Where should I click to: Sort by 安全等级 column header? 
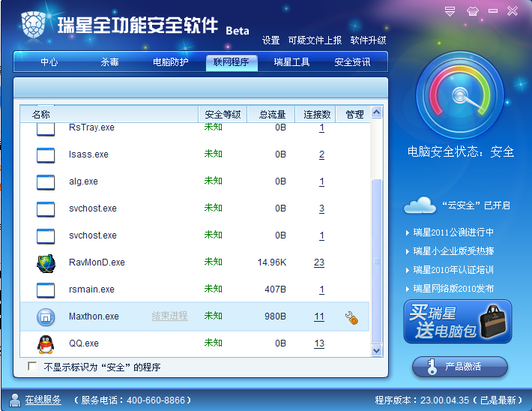223,114
